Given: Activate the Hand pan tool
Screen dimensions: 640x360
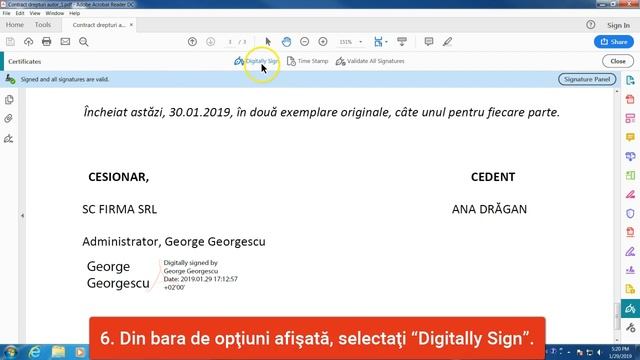Looking at the screenshot, I should (x=287, y=42).
